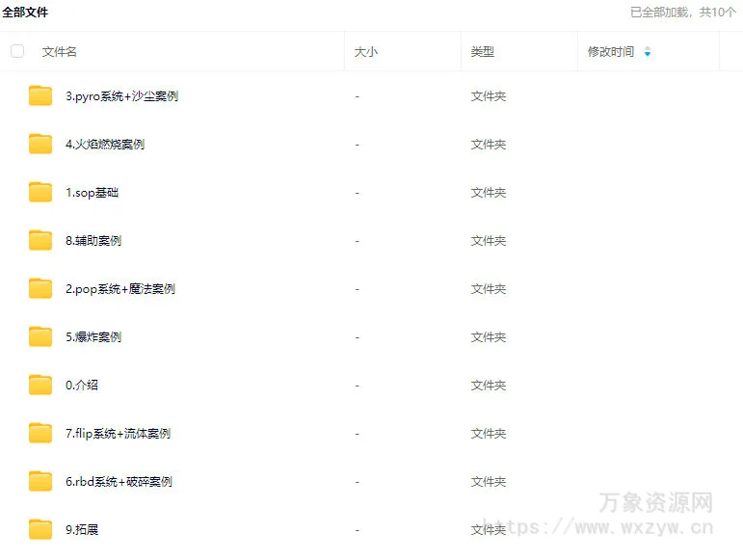Click the folder icon for 2.pop系统+魔法案例

coord(40,288)
